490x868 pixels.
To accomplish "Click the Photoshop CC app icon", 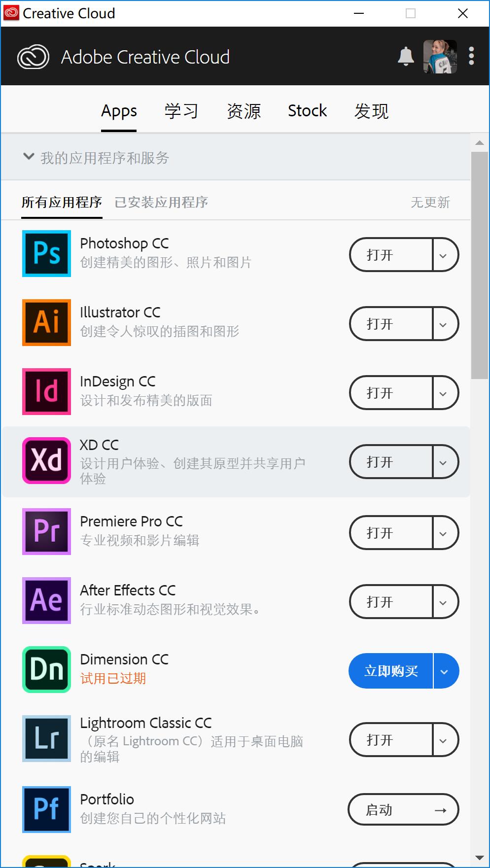I will coord(46,253).
